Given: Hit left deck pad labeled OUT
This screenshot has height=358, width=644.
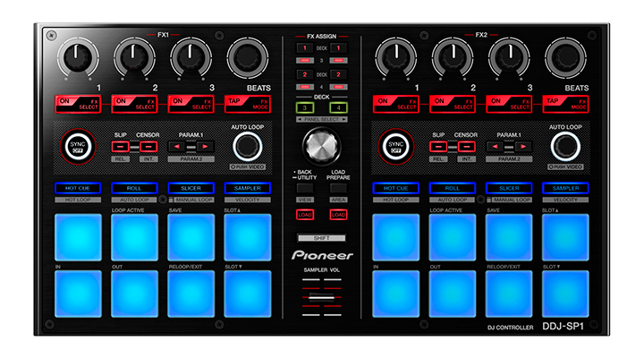Looking at the screenshot, I should pyautogui.click(x=134, y=294).
